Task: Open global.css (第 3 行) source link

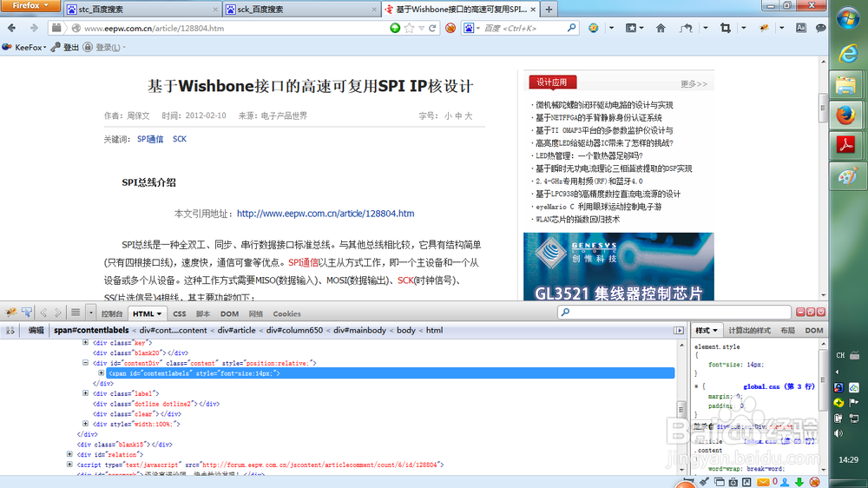Action: click(779, 386)
